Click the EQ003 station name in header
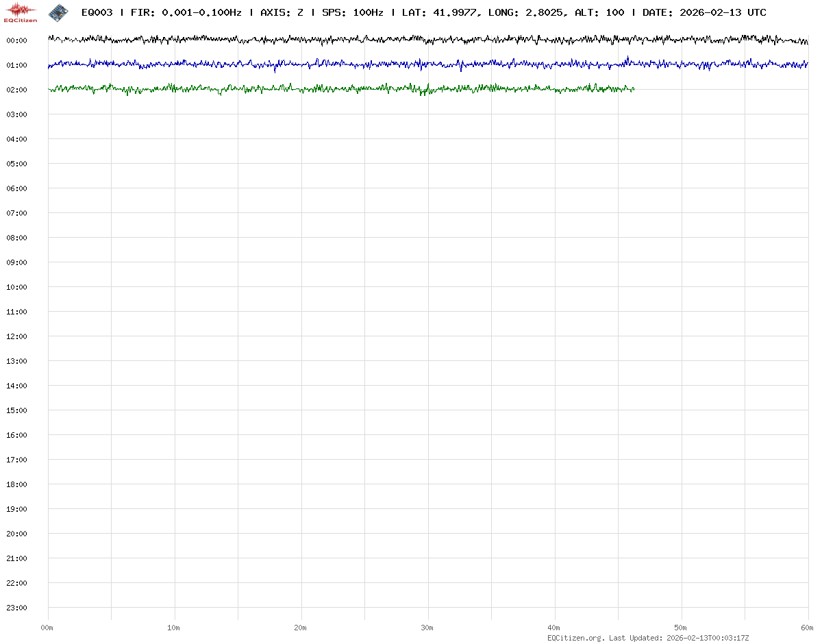822x644 pixels. [x=97, y=13]
